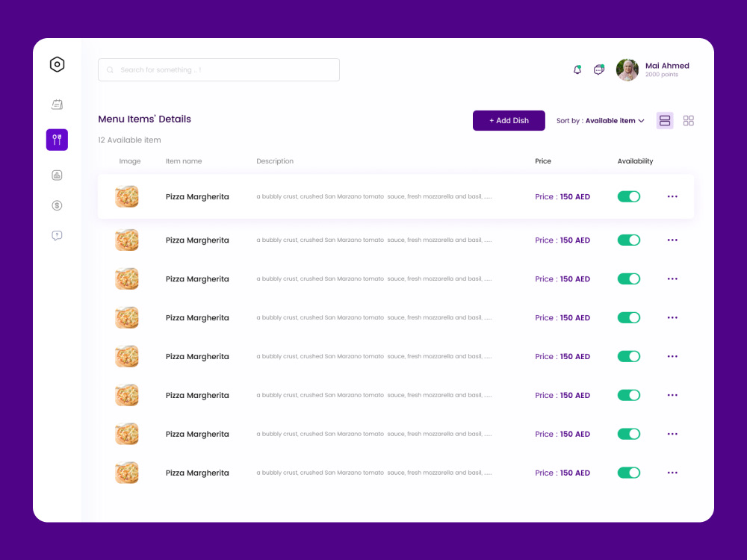Toggle availability of first Pizza Margherita row
The image size is (747, 560).
(628, 196)
